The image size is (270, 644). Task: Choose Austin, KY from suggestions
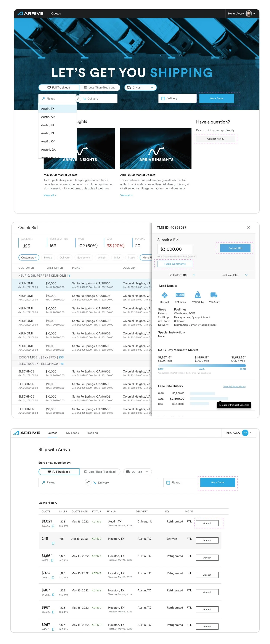click(58, 141)
